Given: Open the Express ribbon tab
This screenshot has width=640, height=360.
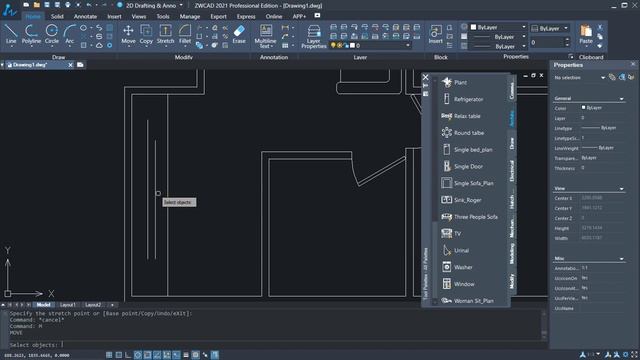Looking at the screenshot, I should tap(246, 16).
